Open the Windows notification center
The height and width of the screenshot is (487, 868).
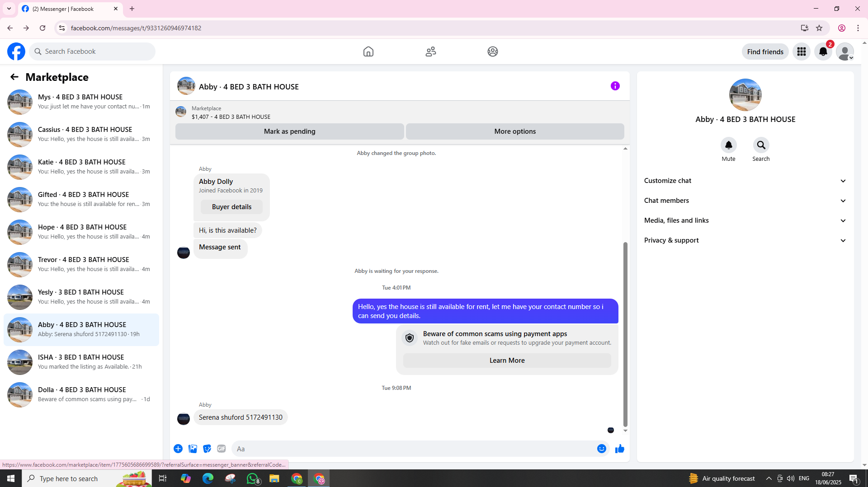(854, 478)
